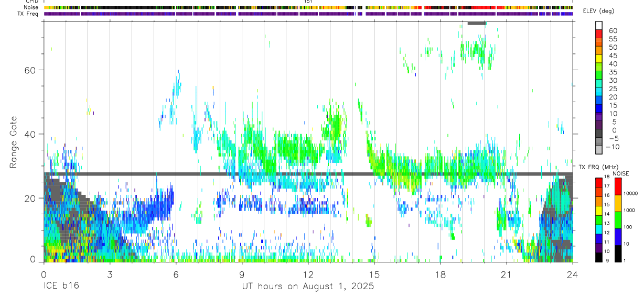
Task: Click the 'NOISE' legend title
Action: coord(621,173)
